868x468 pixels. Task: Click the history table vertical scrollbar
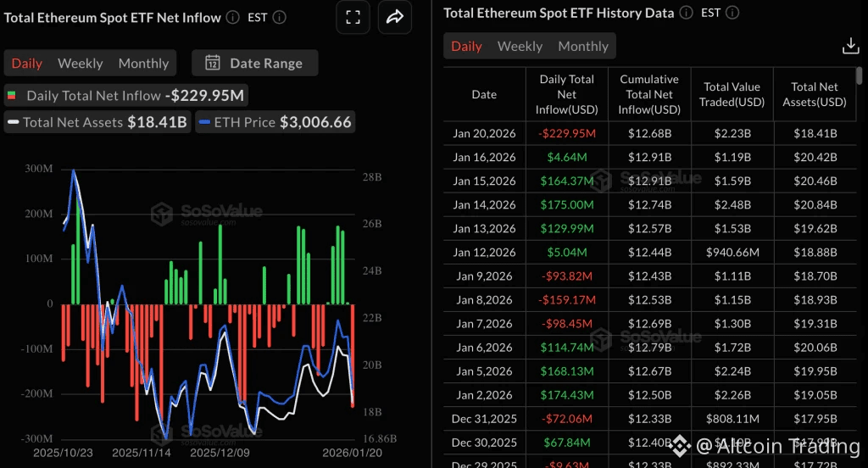tap(860, 76)
